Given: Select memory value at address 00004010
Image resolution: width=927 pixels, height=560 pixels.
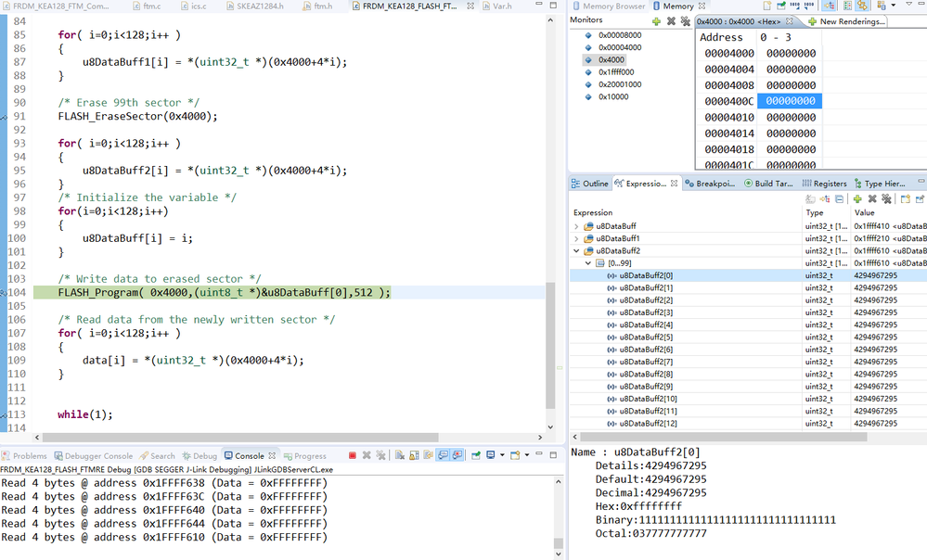Looking at the screenshot, I should click(x=791, y=117).
